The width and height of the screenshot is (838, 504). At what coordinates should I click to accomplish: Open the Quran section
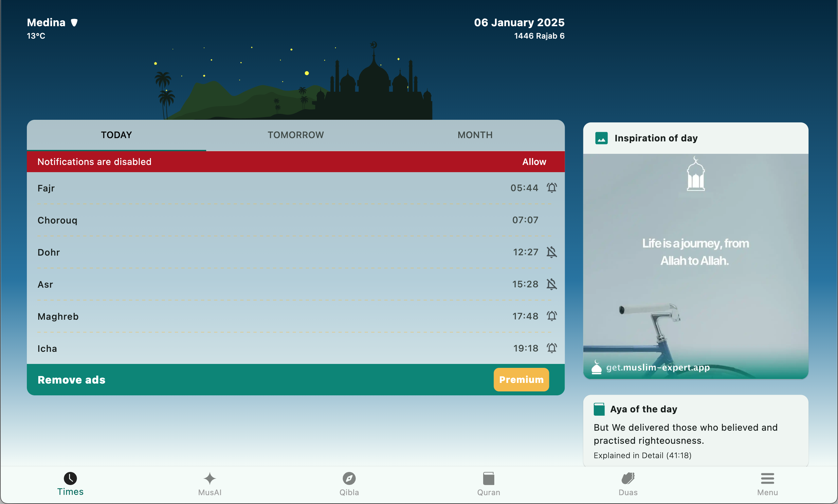click(x=488, y=484)
